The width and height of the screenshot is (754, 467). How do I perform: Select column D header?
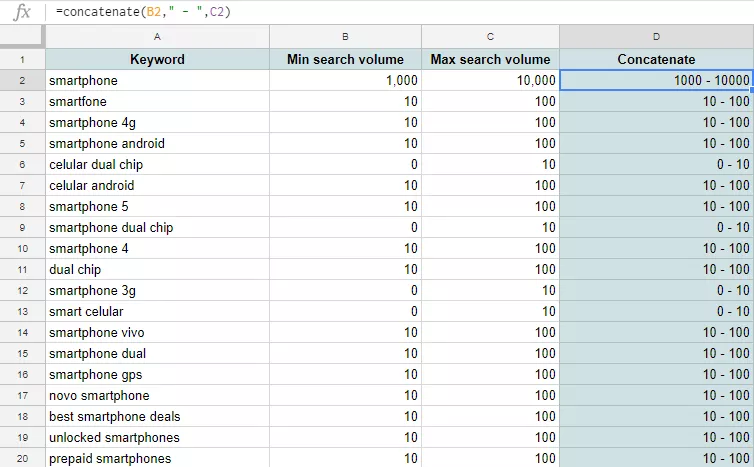pos(656,37)
